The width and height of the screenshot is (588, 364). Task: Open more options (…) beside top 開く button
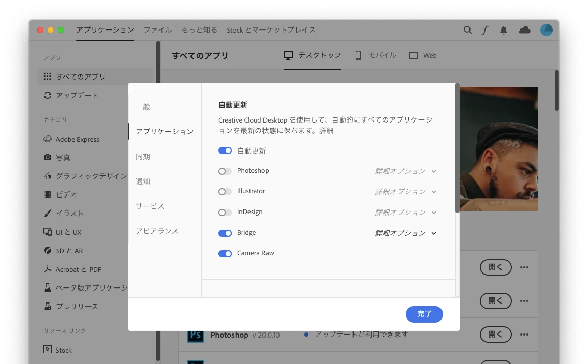(x=524, y=267)
